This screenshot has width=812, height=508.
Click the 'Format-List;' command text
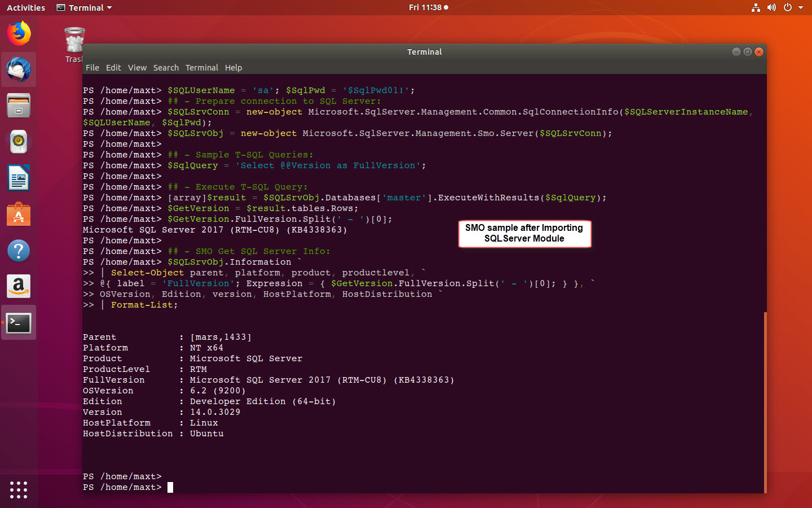[145, 305]
